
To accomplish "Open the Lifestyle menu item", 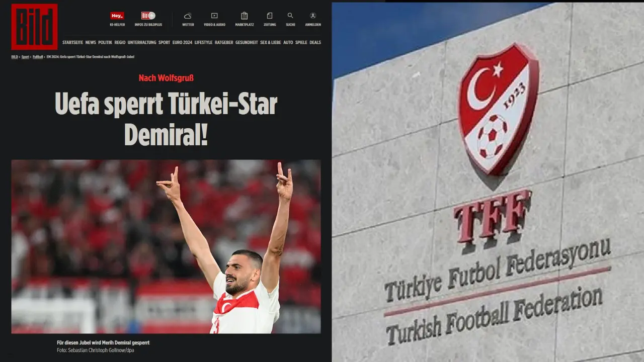I will (204, 43).
